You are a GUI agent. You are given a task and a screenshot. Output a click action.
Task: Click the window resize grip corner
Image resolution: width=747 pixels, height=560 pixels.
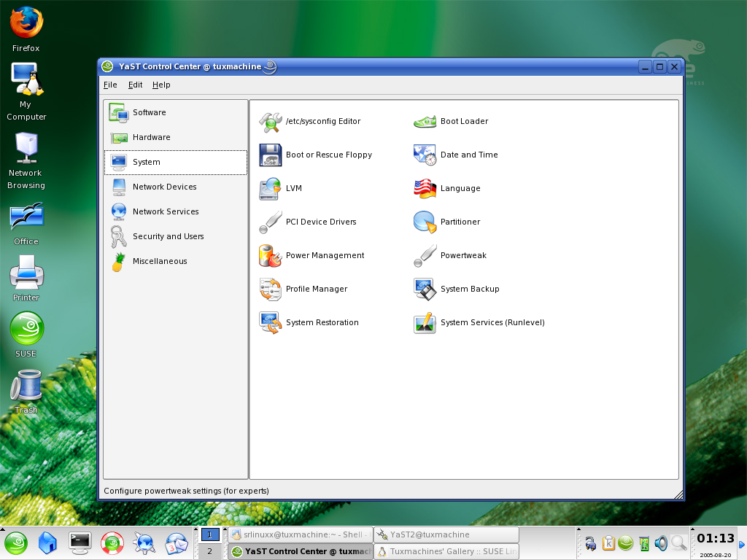pos(679,495)
